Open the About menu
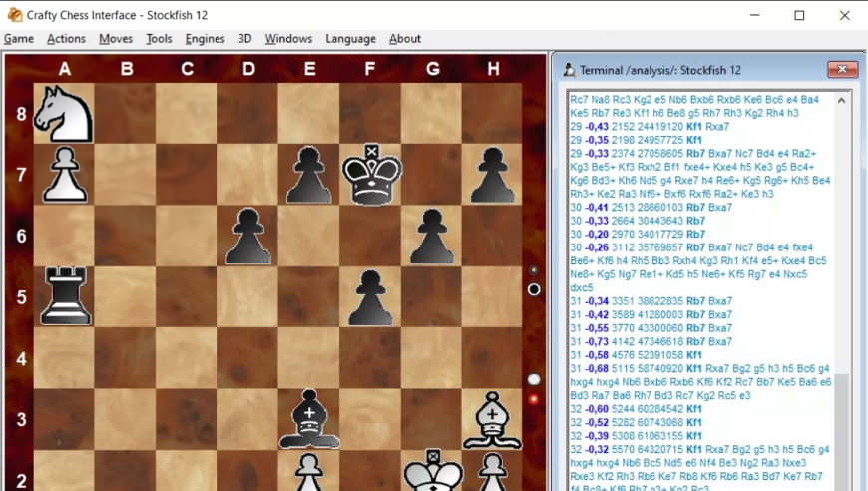 click(405, 39)
